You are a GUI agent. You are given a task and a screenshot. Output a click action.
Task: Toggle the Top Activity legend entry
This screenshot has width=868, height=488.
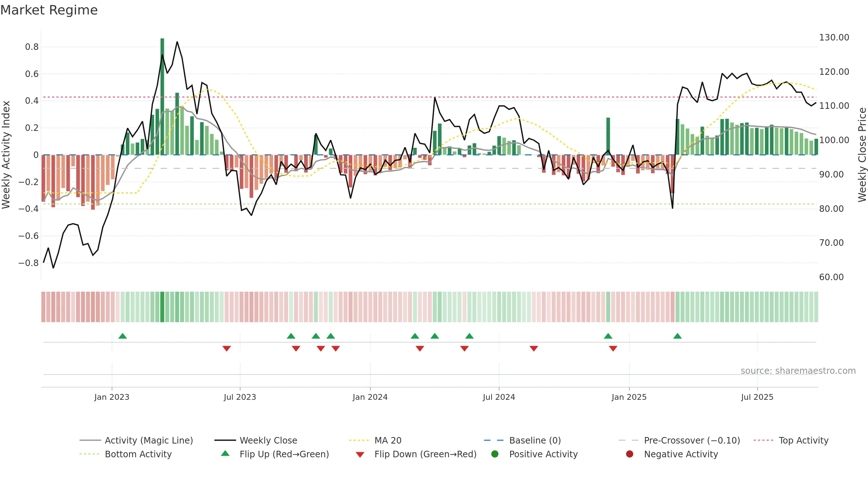[791, 440]
